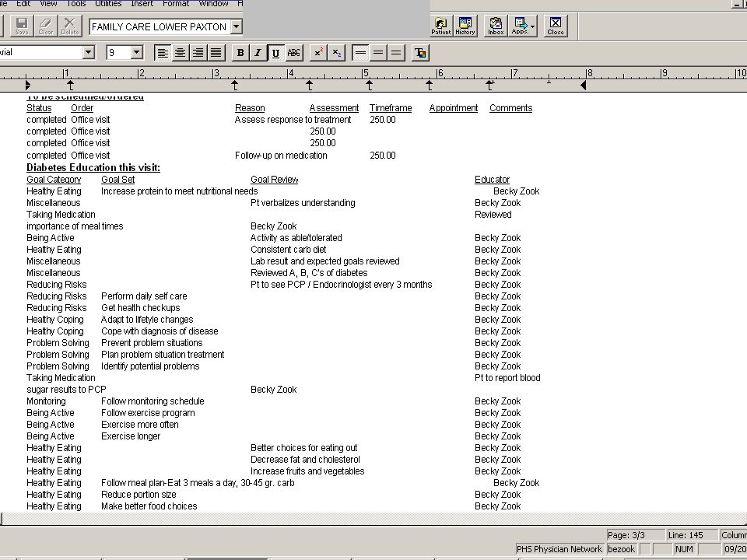Click the Goal Review header
This screenshot has height=560, width=747.
[x=275, y=180]
